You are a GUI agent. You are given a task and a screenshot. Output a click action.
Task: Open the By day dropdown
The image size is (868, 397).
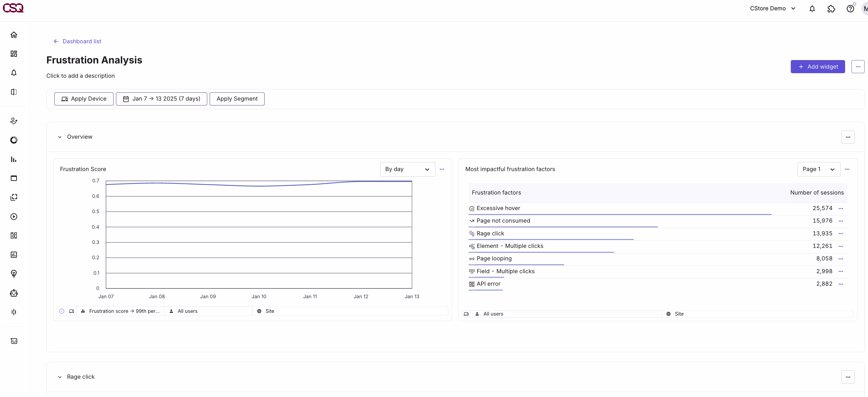(x=407, y=169)
